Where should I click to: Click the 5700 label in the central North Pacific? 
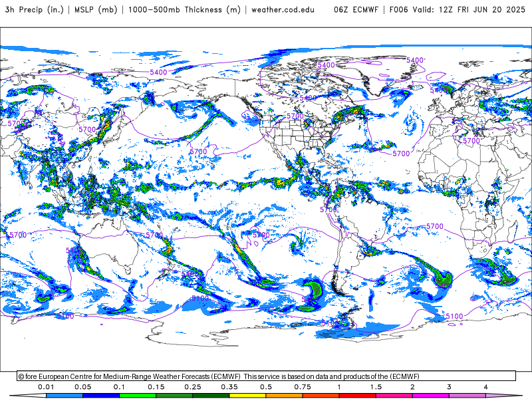pyautogui.click(x=198, y=152)
